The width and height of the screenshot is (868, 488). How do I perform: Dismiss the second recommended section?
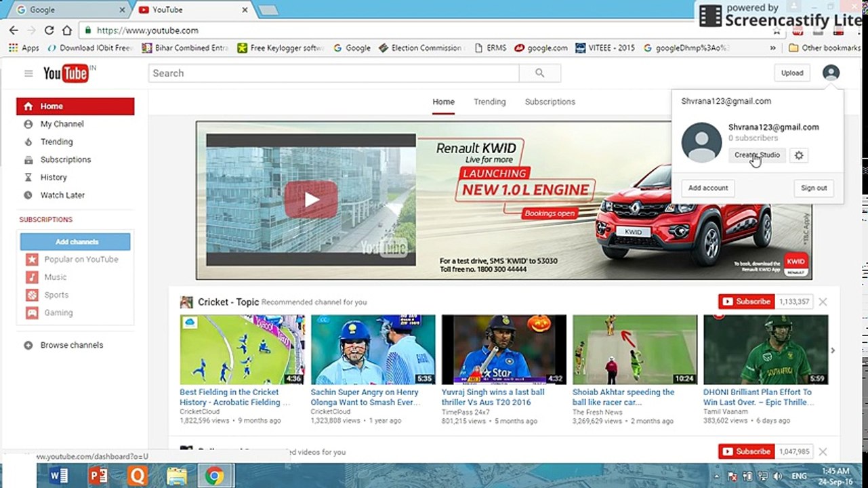pos(823,451)
